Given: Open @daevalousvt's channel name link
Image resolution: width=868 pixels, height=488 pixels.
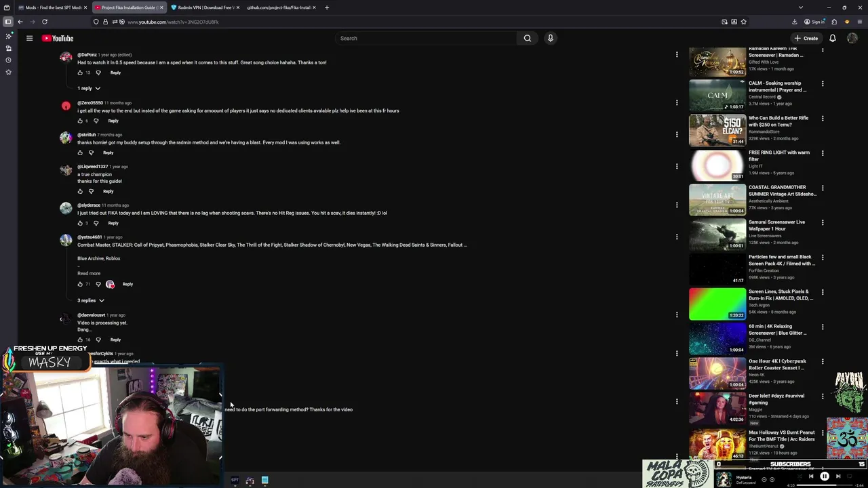Looking at the screenshot, I should tap(91, 315).
